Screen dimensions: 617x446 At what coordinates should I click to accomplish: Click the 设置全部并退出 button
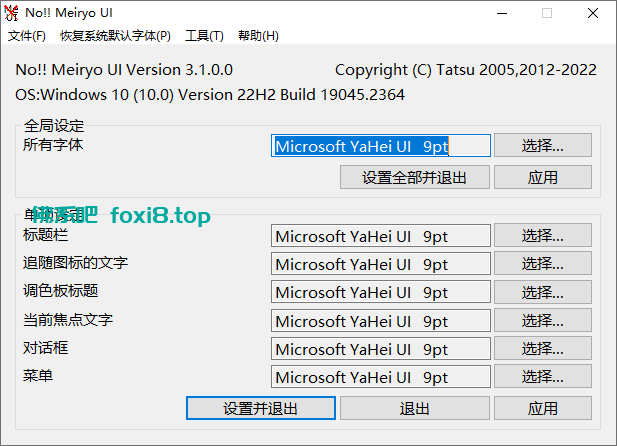(415, 177)
